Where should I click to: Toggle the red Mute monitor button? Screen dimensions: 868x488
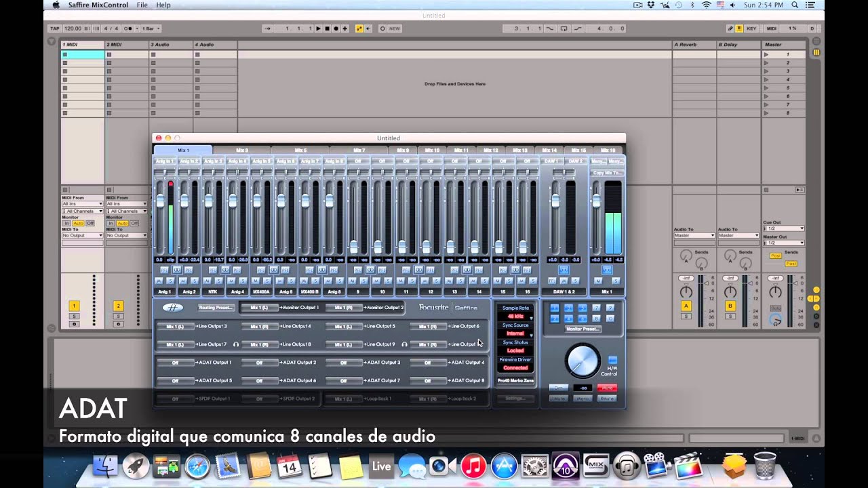607,388
